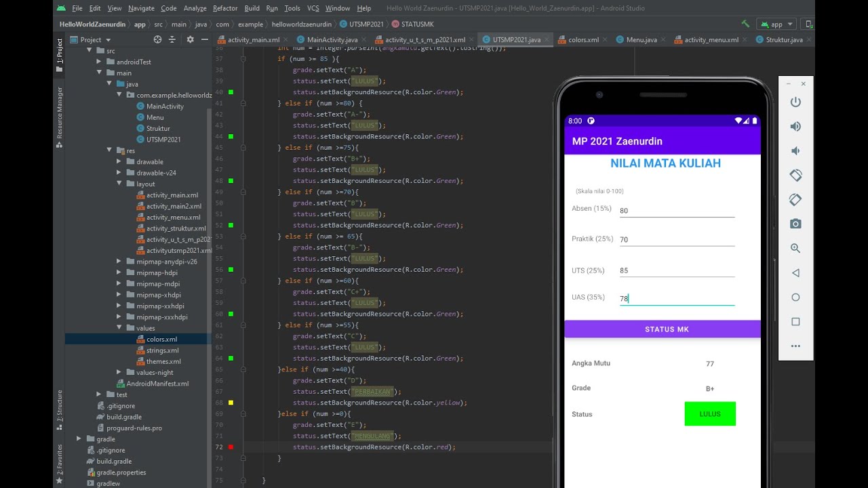
Task: Select strings.xml in project tree
Action: click(x=162, y=350)
